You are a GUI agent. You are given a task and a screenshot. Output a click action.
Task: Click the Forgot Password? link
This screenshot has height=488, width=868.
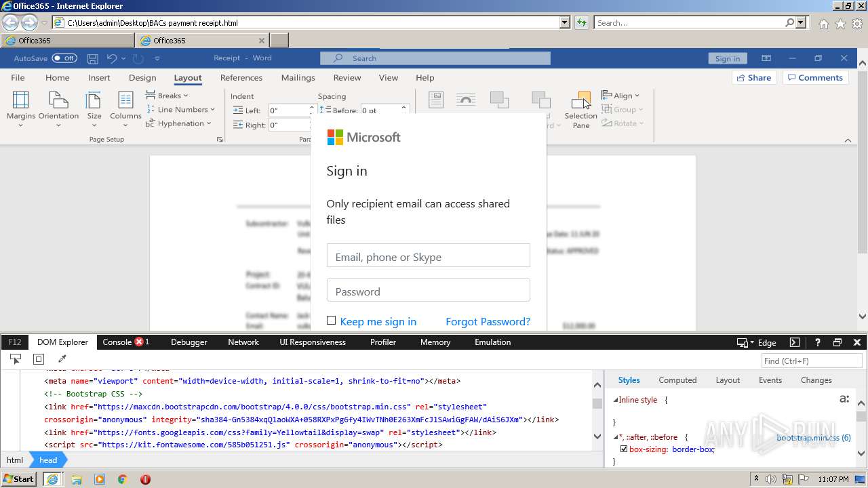tap(488, 321)
